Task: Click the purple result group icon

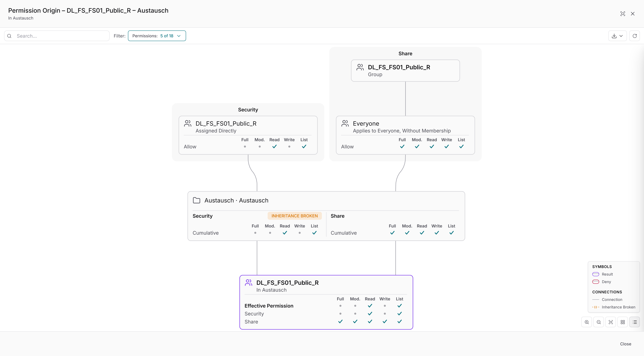Action: pos(249,282)
